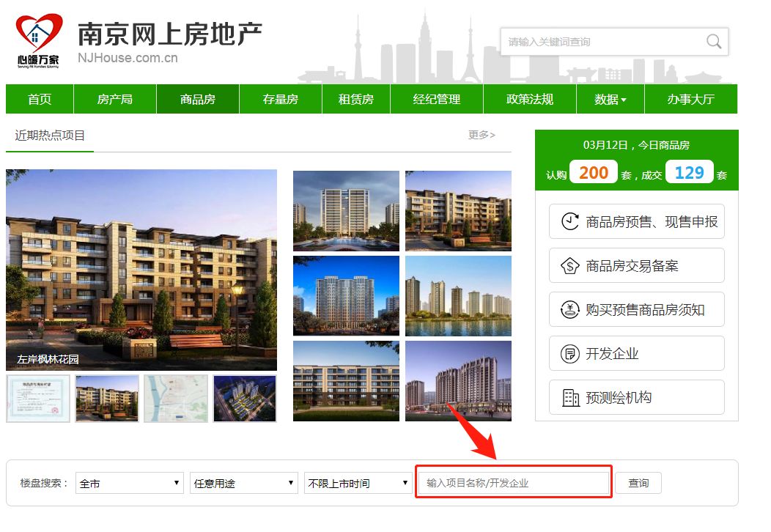Click the 请输入关键词查询 search box
The height and width of the screenshot is (532, 771).
(614, 42)
